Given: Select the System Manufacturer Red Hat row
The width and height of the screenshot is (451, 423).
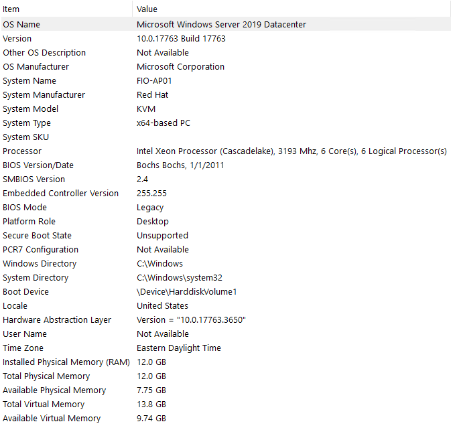Looking at the screenshot, I should point(225,95).
